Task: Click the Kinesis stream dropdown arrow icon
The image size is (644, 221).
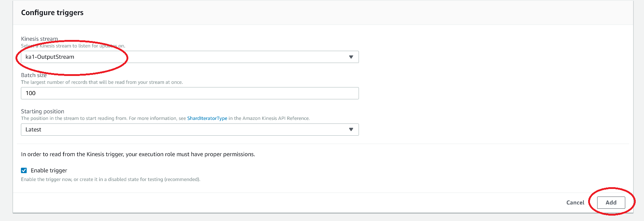Action: (351, 57)
